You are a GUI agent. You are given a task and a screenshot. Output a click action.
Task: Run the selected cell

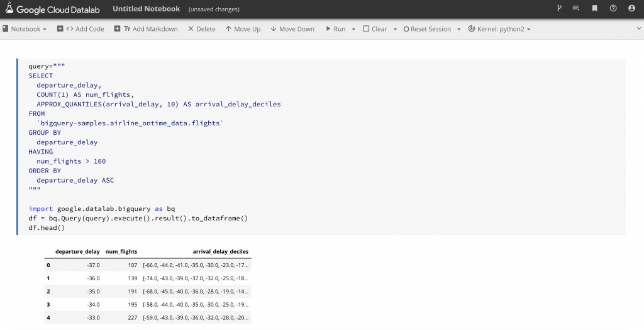[336, 29]
